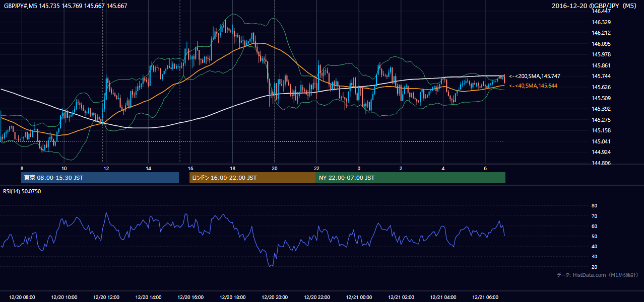Click price axis label 146.212
644x302 pixels.
tap(601, 33)
